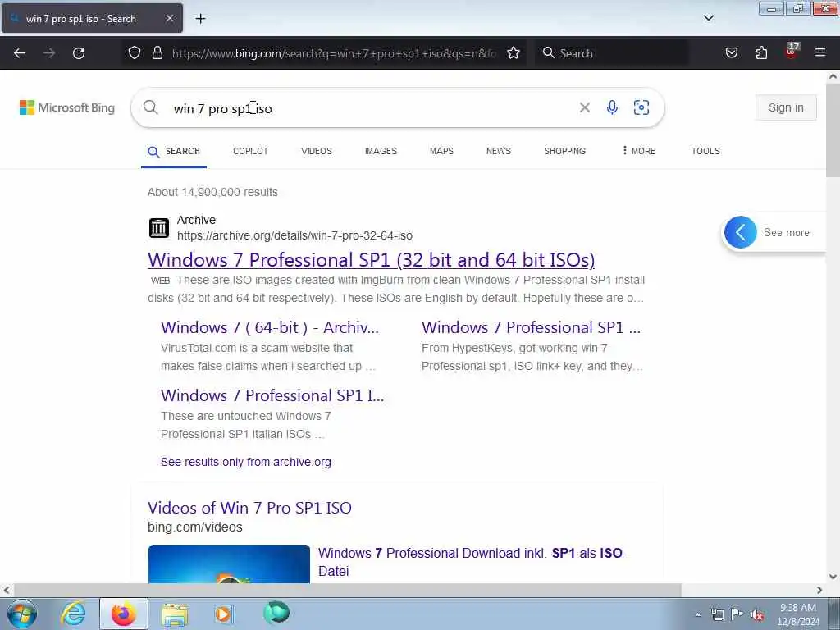Viewport: 840px width, 630px height.
Task: Click the Microsoft Bing logo
Action: tap(67, 107)
